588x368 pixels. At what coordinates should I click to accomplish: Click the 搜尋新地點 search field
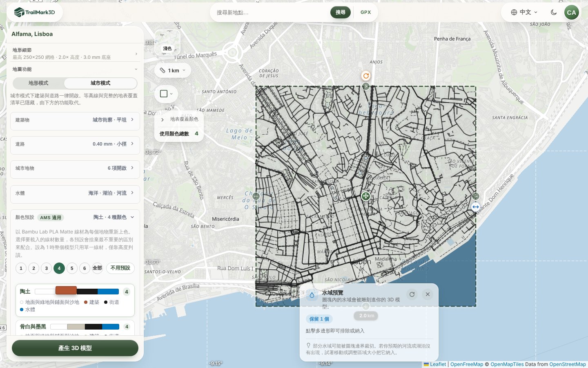pyautogui.click(x=271, y=12)
